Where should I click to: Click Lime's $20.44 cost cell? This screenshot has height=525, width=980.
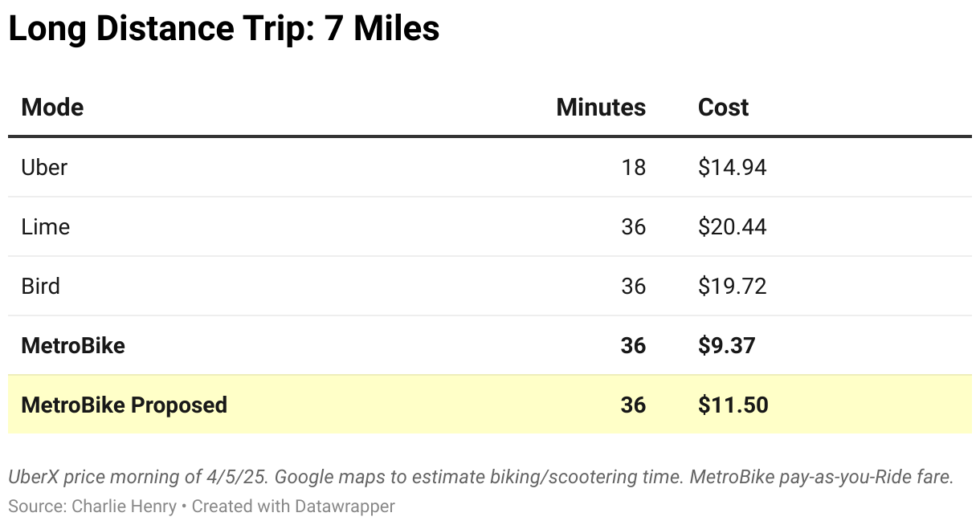point(732,226)
